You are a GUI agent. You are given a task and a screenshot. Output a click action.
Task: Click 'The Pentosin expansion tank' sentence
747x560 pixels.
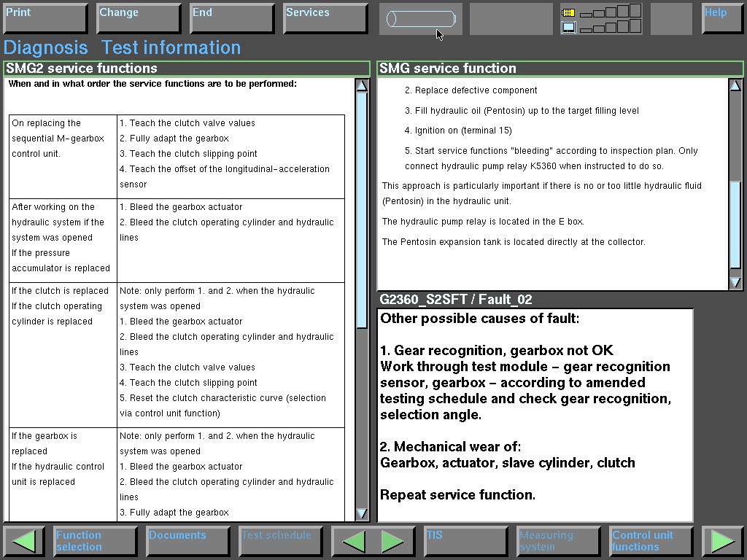(x=514, y=242)
